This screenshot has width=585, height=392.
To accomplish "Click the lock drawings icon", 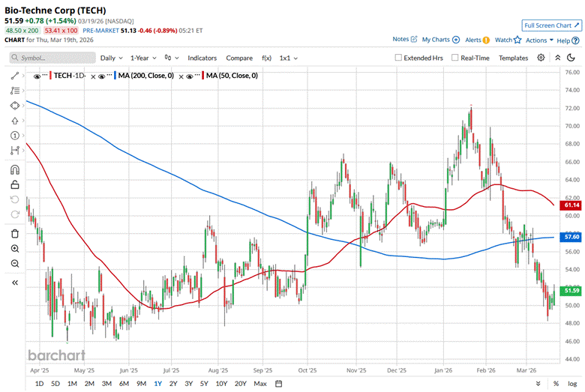I will click(15, 184).
